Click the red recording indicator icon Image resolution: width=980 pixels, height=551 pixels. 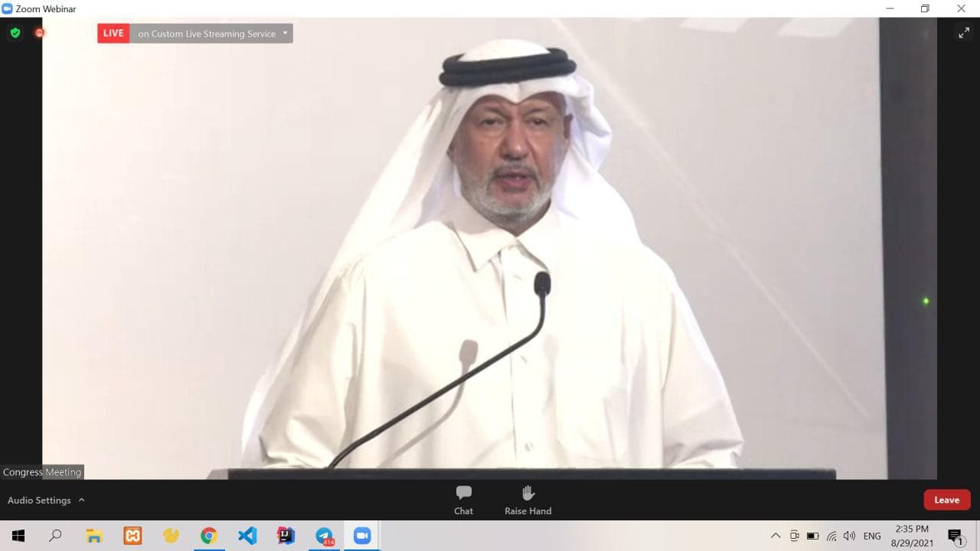tap(40, 33)
